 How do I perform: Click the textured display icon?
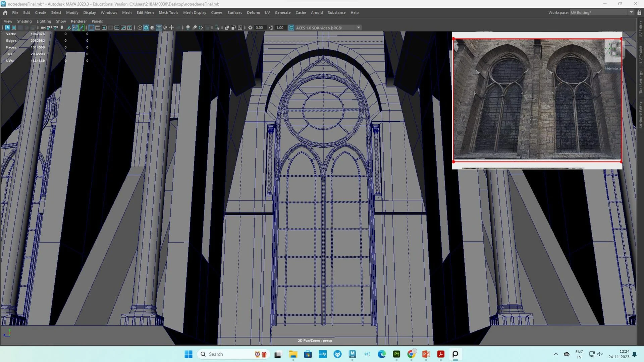click(x=159, y=27)
